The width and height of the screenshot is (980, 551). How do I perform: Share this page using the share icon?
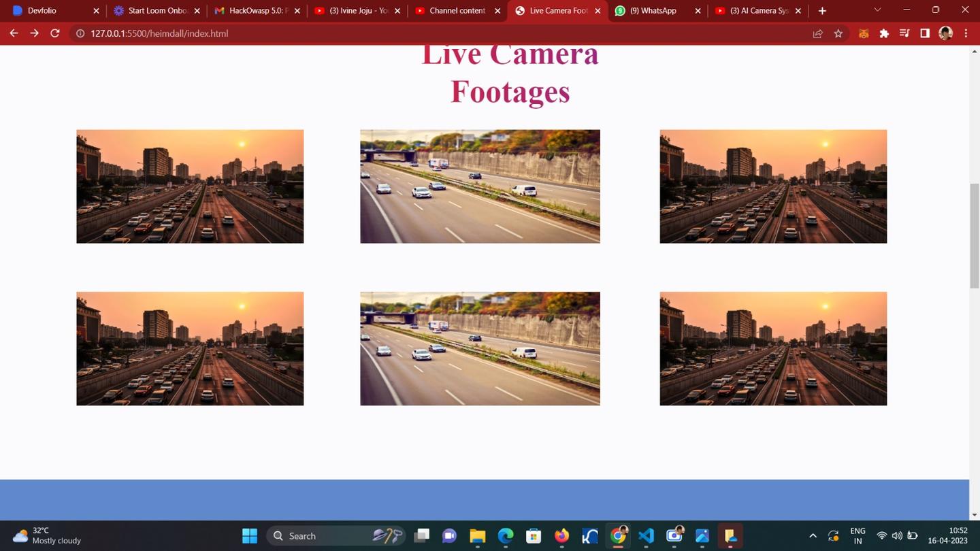pos(818,33)
